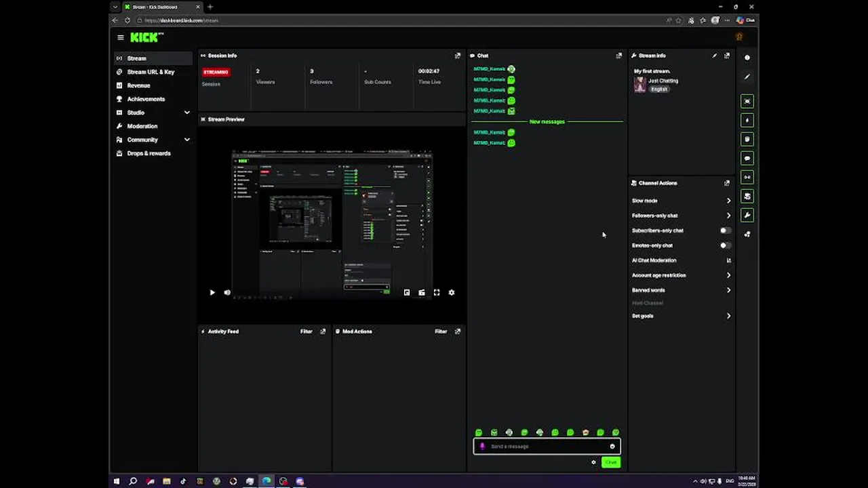The image size is (868, 488).
Task: Toggle the chat bubble widget button
Action: click(x=747, y=158)
